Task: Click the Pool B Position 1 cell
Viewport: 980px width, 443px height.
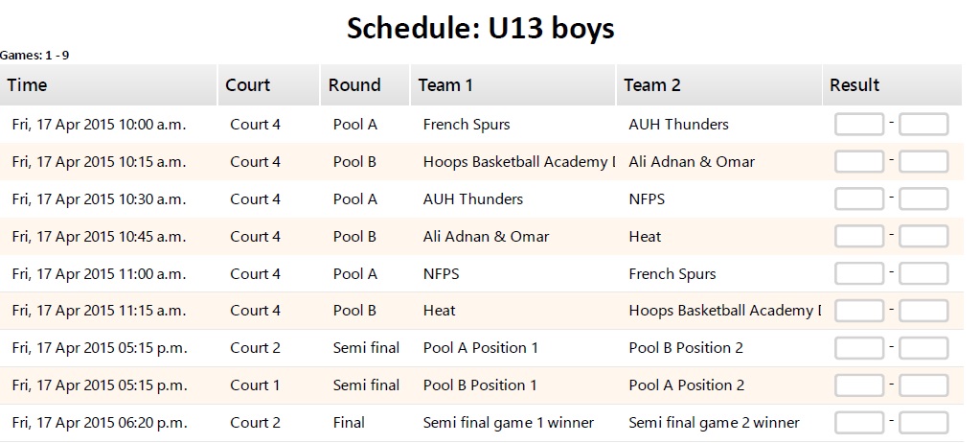Action: 480,385
